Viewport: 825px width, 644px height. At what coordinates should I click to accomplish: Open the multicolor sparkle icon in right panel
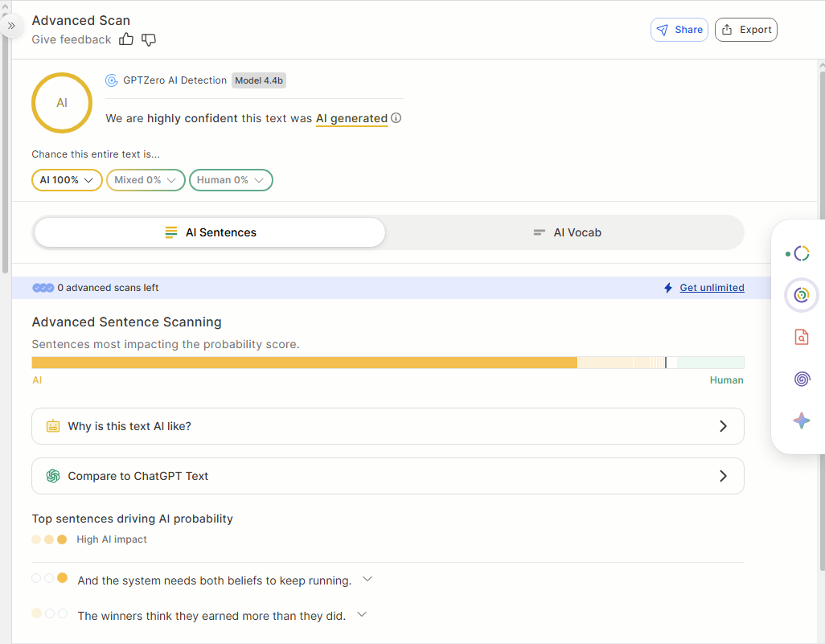pos(802,420)
